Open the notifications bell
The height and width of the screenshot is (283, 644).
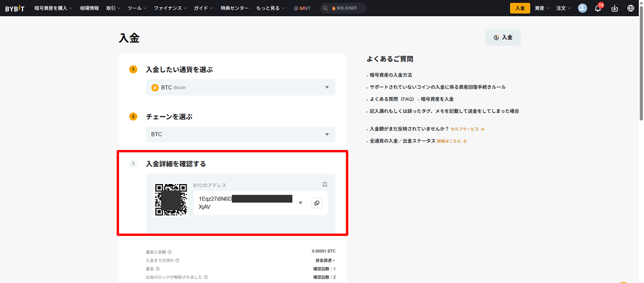click(598, 8)
